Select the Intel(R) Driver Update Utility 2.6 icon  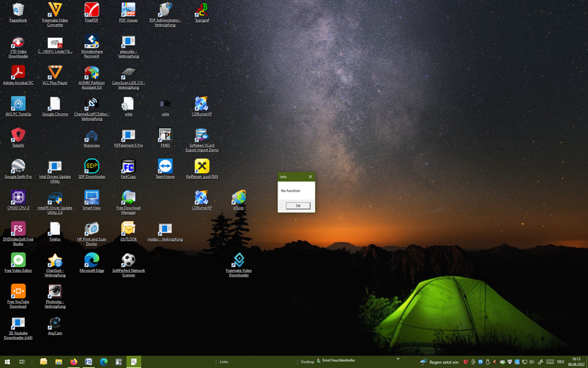pyautogui.click(x=55, y=203)
